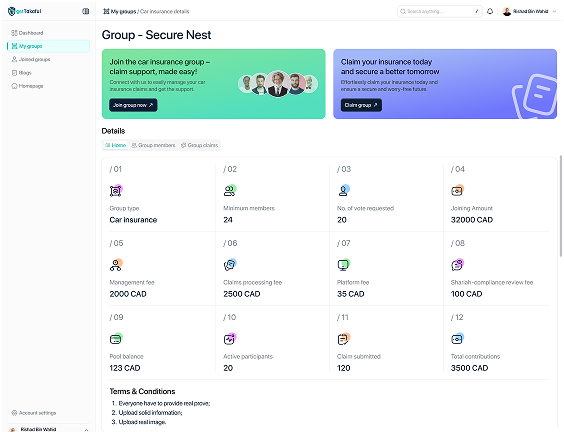Open notifications bell icon
Viewport: 564px width, 432px height.
490,11
